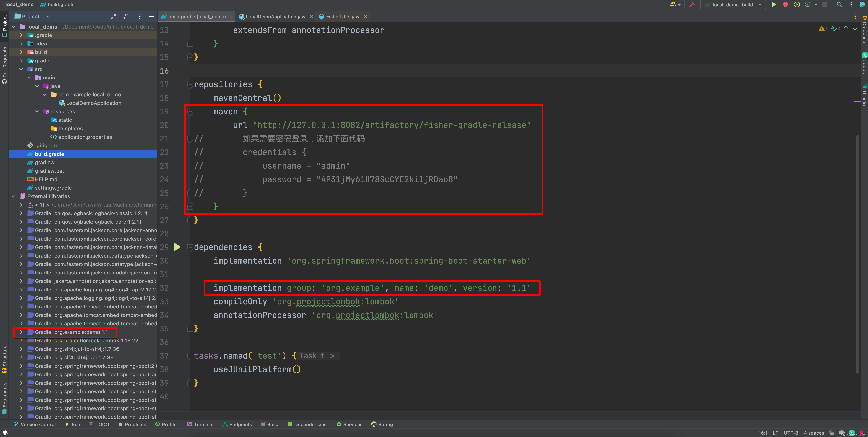The height and width of the screenshot is (437, 868).
Task: Jump to next highlighted error arrow
Action: point(855,28)
